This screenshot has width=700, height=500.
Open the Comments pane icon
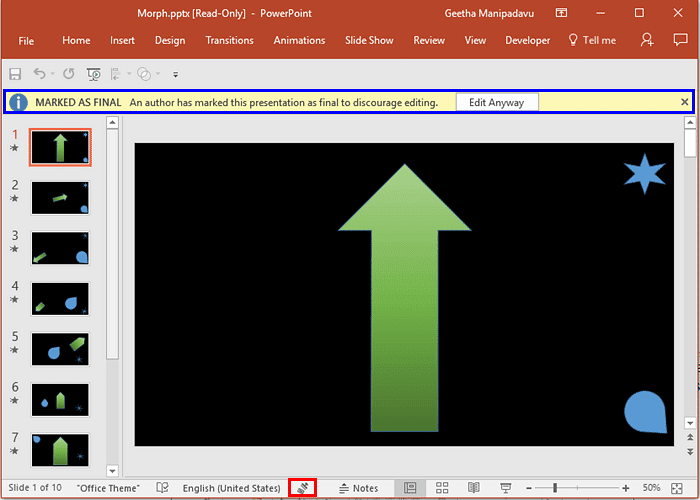[680, 40]
